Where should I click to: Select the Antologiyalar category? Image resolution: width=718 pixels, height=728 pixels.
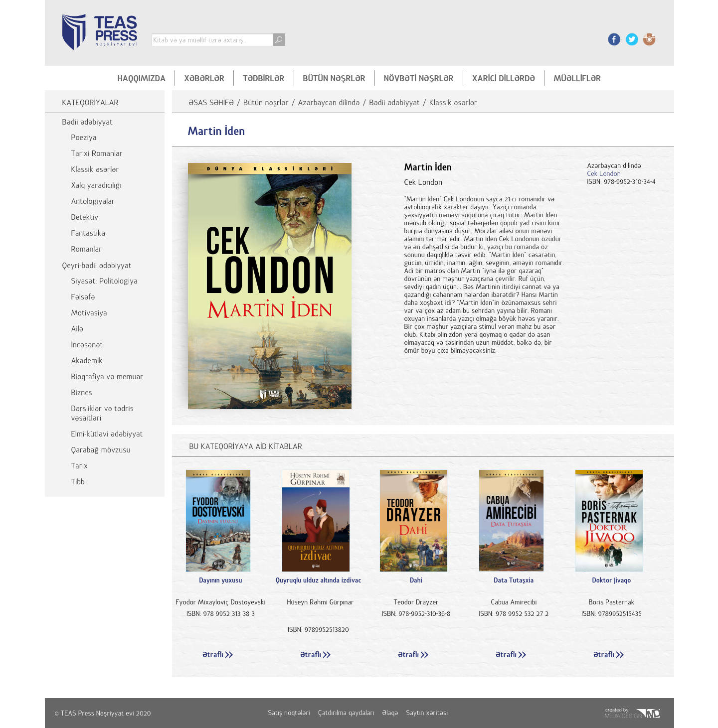coord(93,201)
